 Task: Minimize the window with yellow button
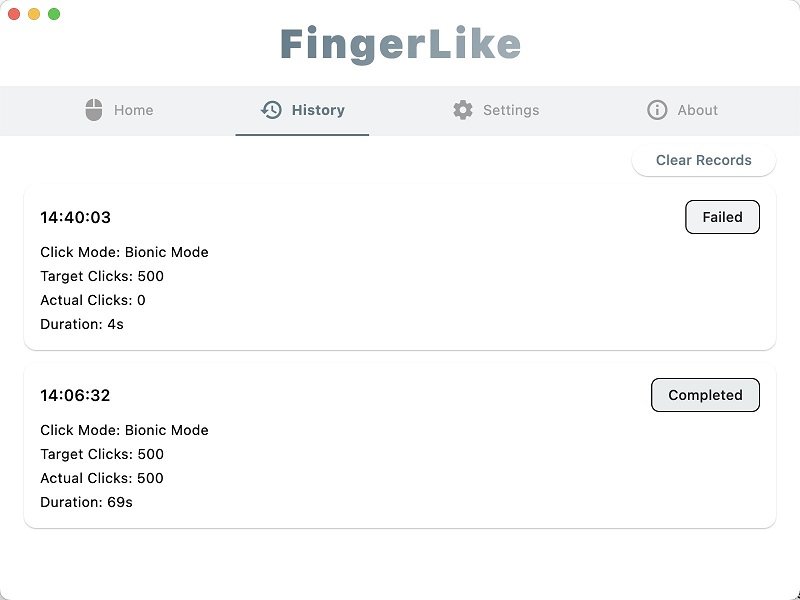coord(34,14)
